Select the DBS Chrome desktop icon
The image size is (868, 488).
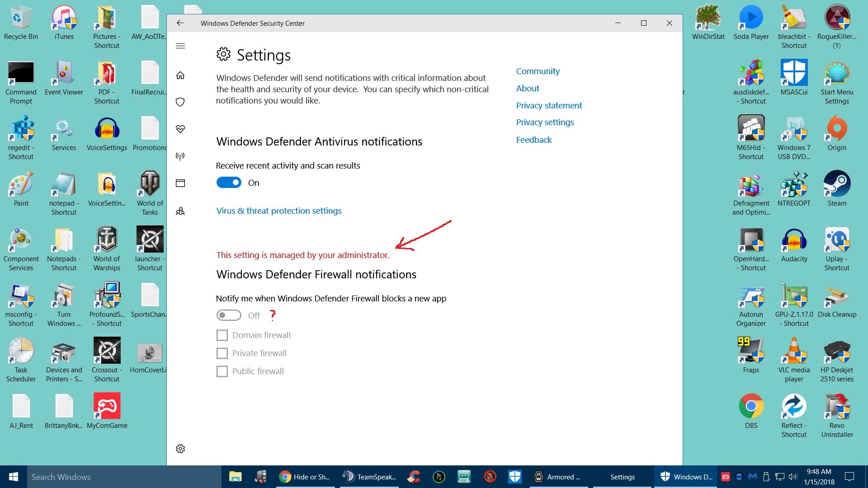click(x=751, y=411)
